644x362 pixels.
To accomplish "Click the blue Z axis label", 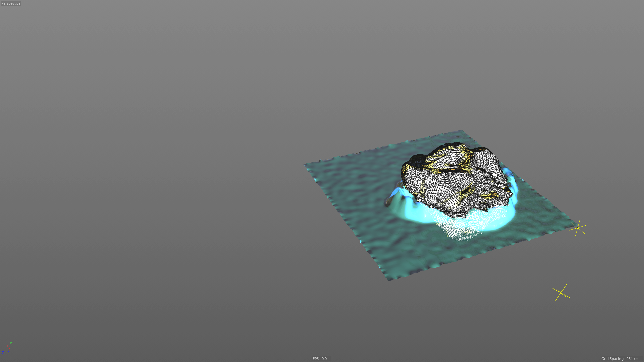I will [3, 352].
